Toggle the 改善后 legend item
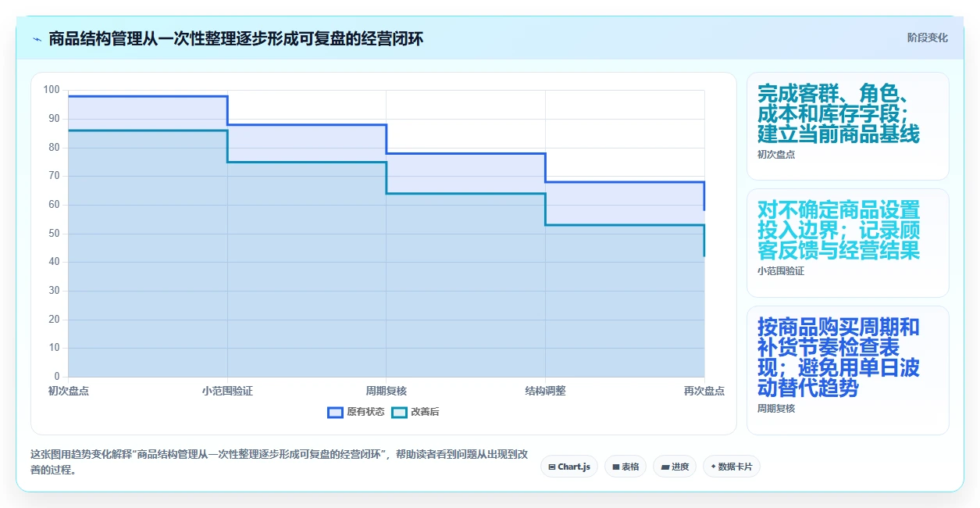Screen dimensions: 980x508 [x=415, y=412]
